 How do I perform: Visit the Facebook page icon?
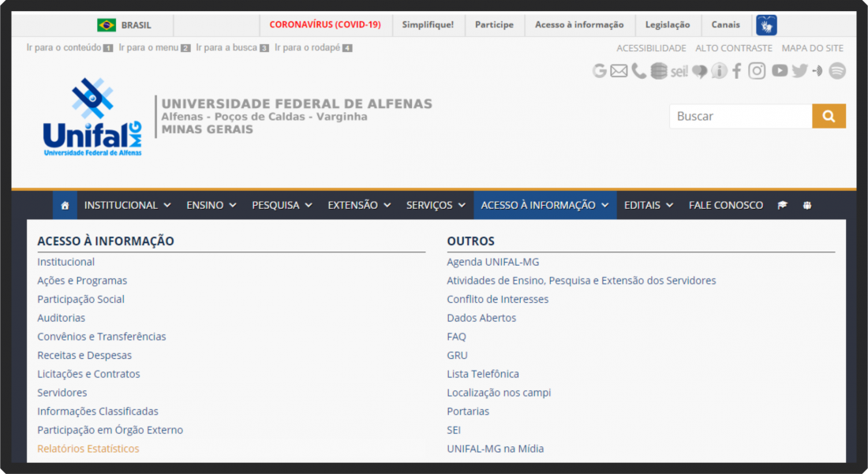tap(737, 71)
